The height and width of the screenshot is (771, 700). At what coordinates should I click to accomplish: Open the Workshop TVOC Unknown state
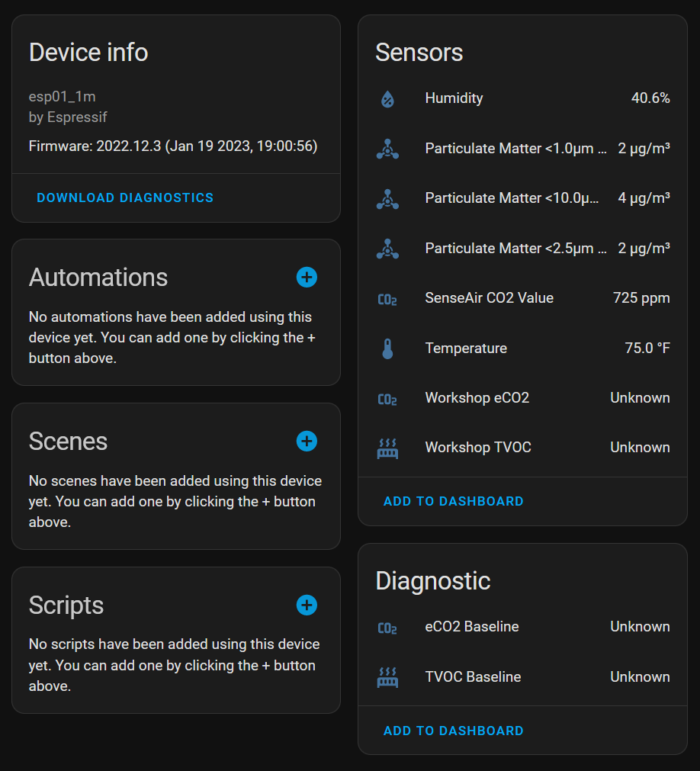tap(640, 448)
